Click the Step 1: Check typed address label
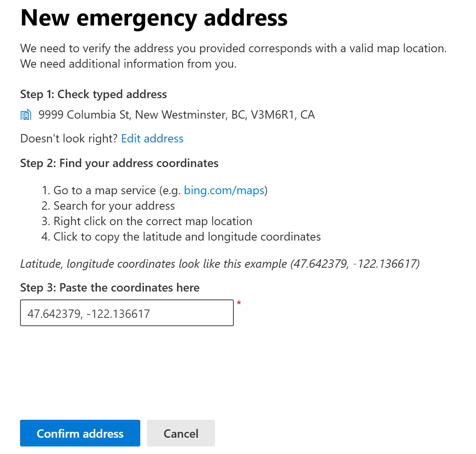The height and width of the screenshot is (454, 476). coord(93,94)
